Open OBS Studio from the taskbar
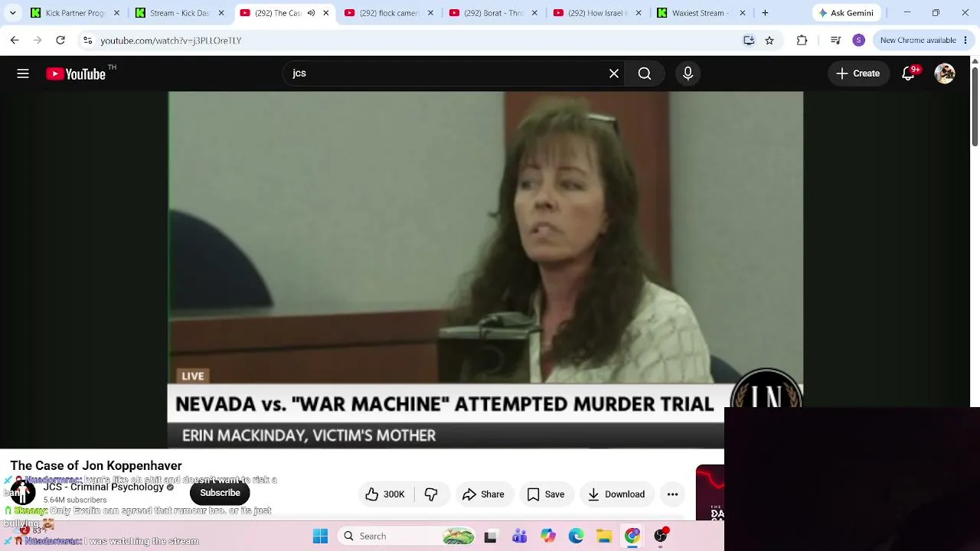 coord(661,536)
